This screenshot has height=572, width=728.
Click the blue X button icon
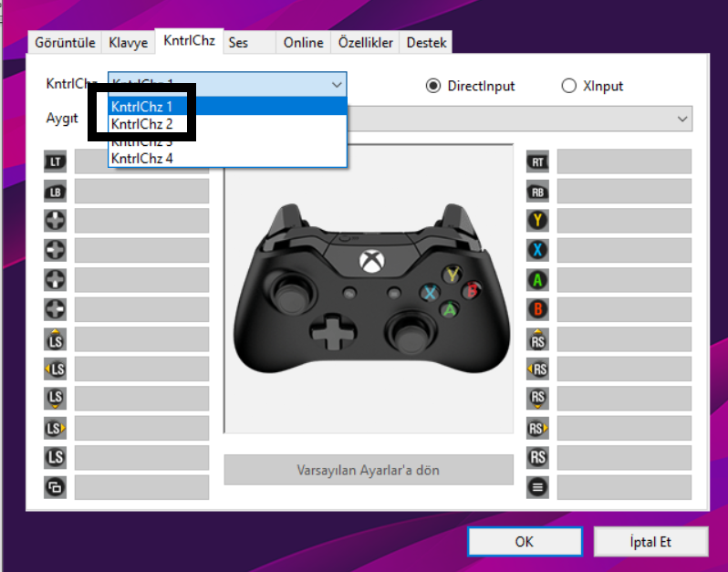pyautogui.click(x=537, y=250)
